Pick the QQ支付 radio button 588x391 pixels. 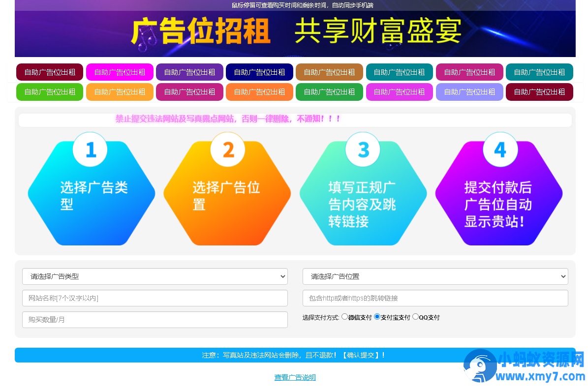[415, 317]
